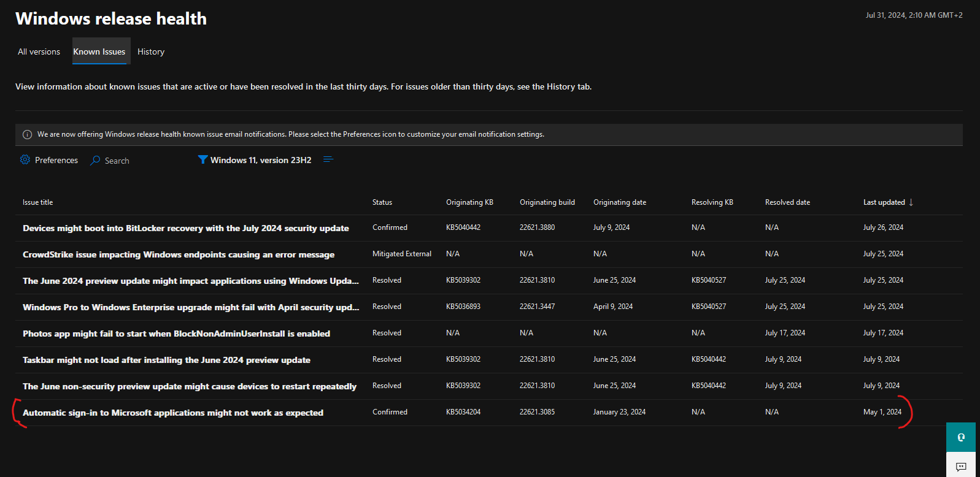Click the Last updated sort arrow
This screenshot has width=980, height=477.
(x=911, y=202)
